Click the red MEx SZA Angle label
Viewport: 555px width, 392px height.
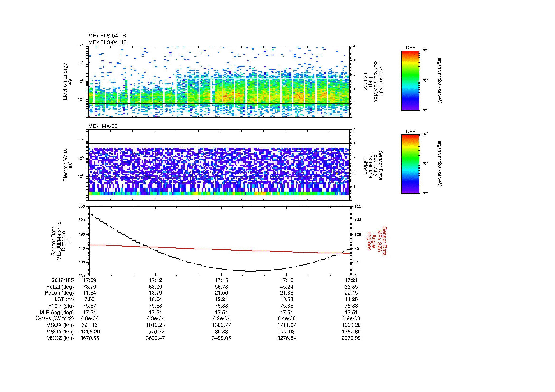click(377, 241)
